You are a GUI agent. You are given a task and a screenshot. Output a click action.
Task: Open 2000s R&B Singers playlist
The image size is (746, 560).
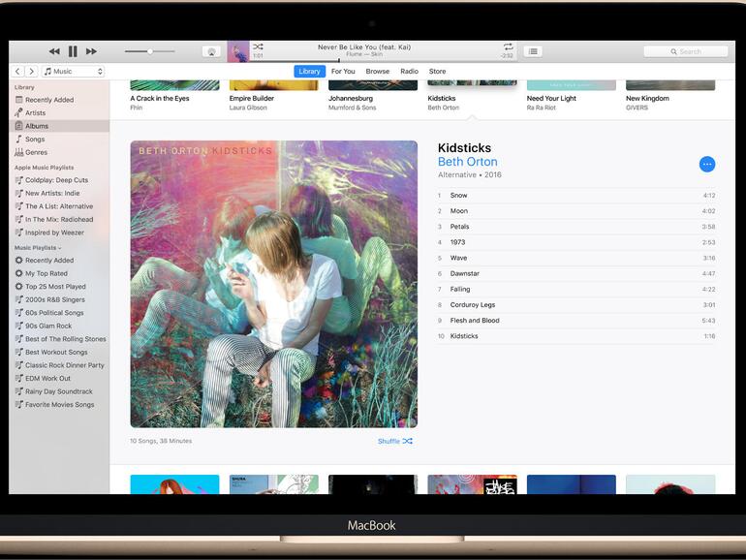click(x=59, y=299)
